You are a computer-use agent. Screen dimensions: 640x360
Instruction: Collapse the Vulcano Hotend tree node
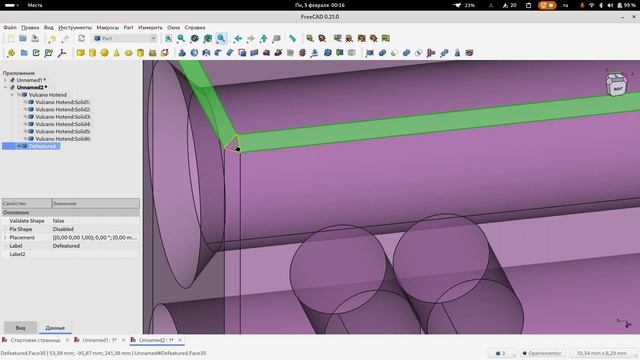click(x=12, y=95)
